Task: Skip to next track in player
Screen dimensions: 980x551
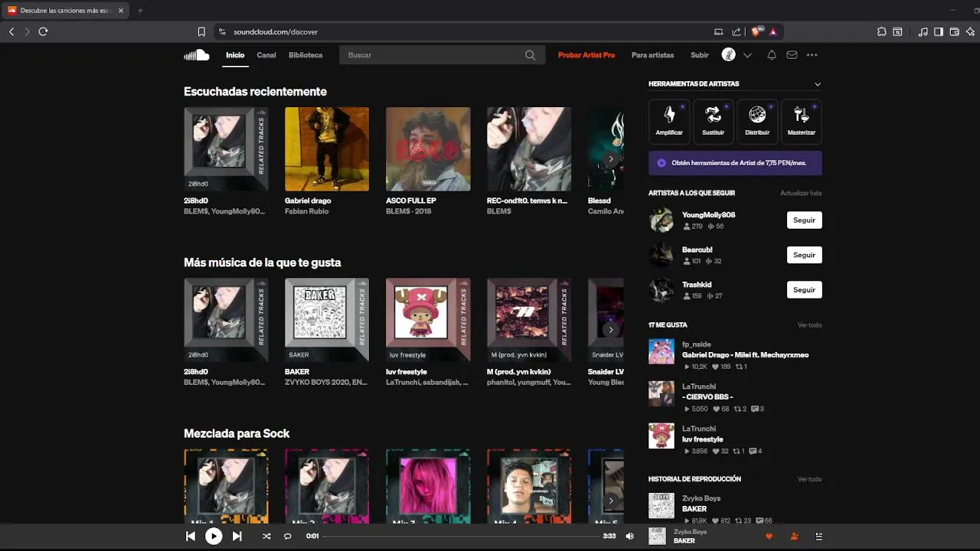Action: pos(237,536)
